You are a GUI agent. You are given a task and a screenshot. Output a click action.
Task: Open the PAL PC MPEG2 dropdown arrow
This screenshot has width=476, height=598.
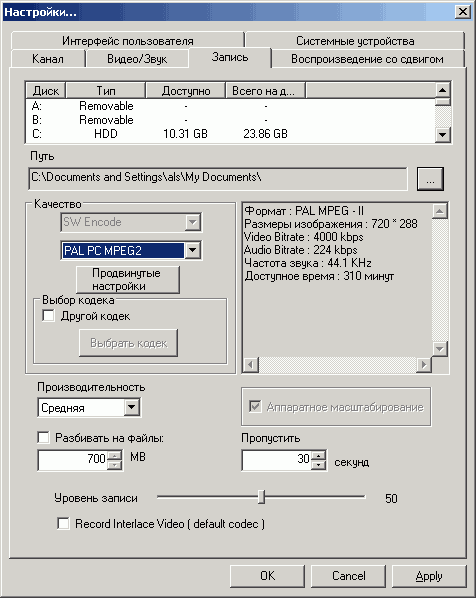pyautogui.click(x=193, y=250)
